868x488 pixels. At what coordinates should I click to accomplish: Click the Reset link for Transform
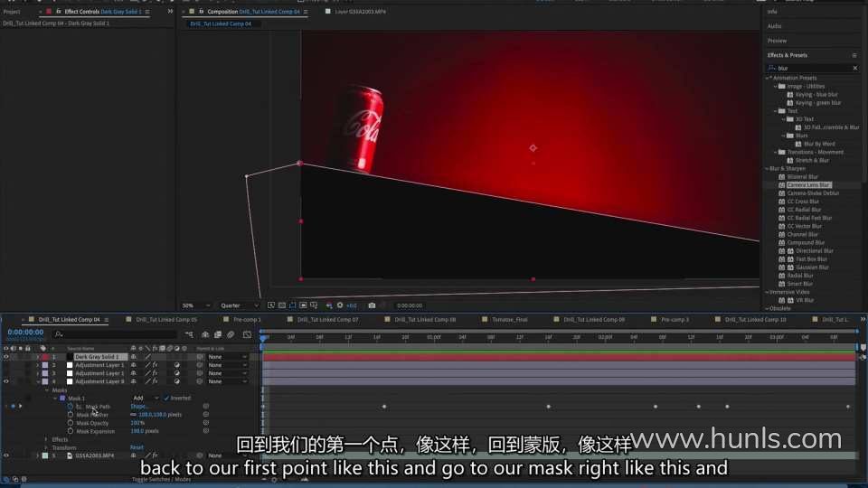(x=137, y=447)
